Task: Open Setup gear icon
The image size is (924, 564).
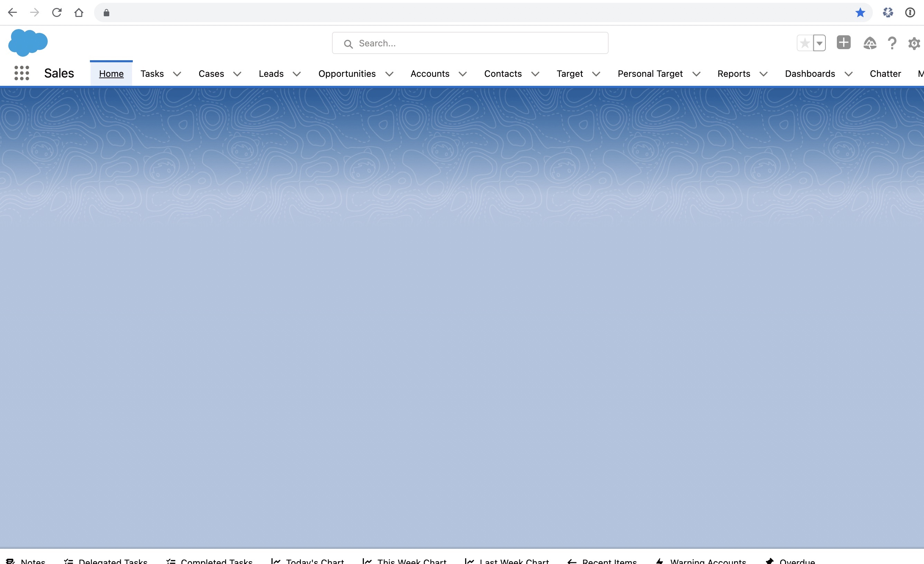Action: (x=914, y=44)
